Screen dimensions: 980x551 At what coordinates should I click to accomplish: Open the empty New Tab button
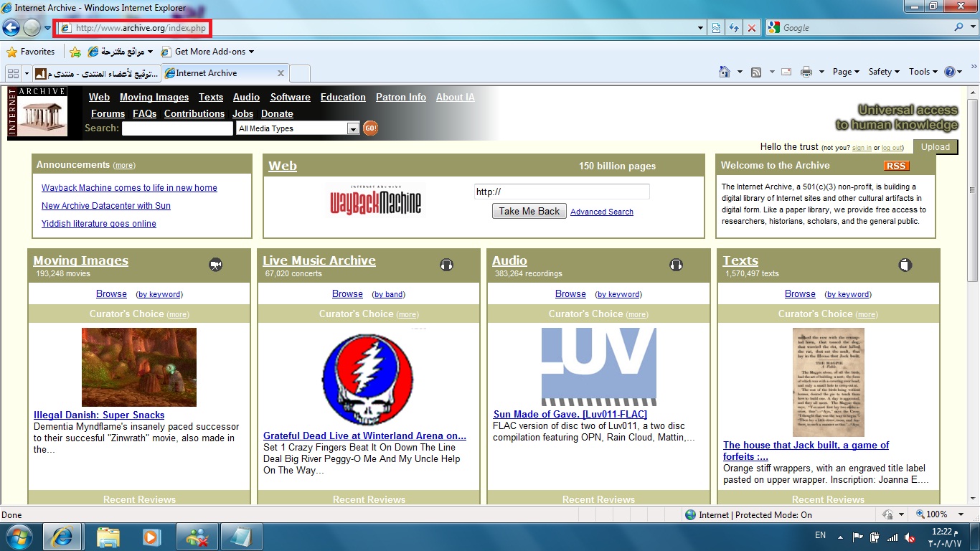tap(300, 73)
